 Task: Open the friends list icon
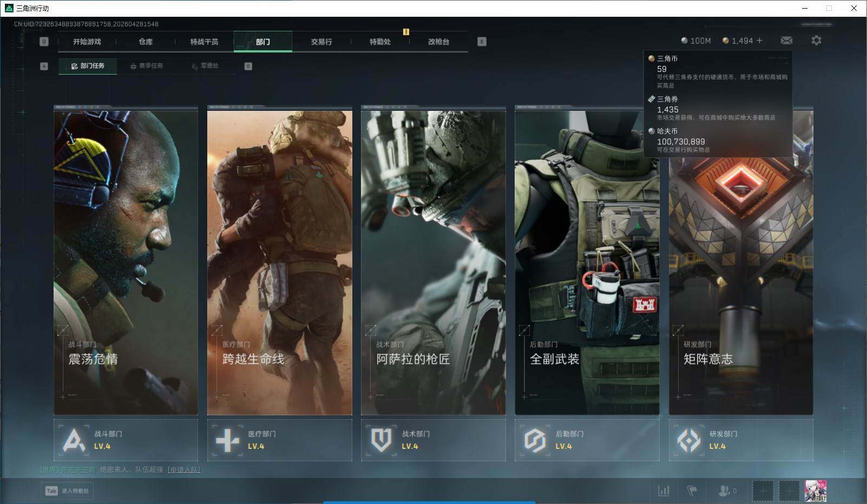[724, 490]
